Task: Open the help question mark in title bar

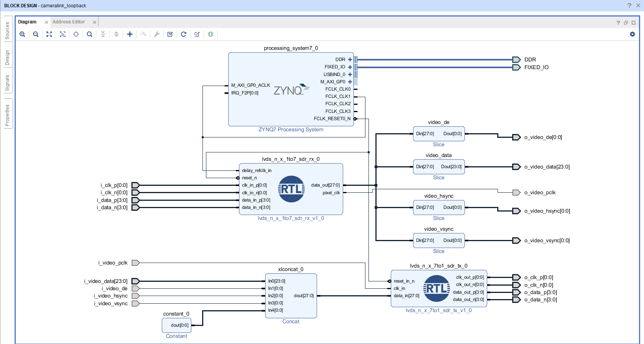Action: coord(629,5)
